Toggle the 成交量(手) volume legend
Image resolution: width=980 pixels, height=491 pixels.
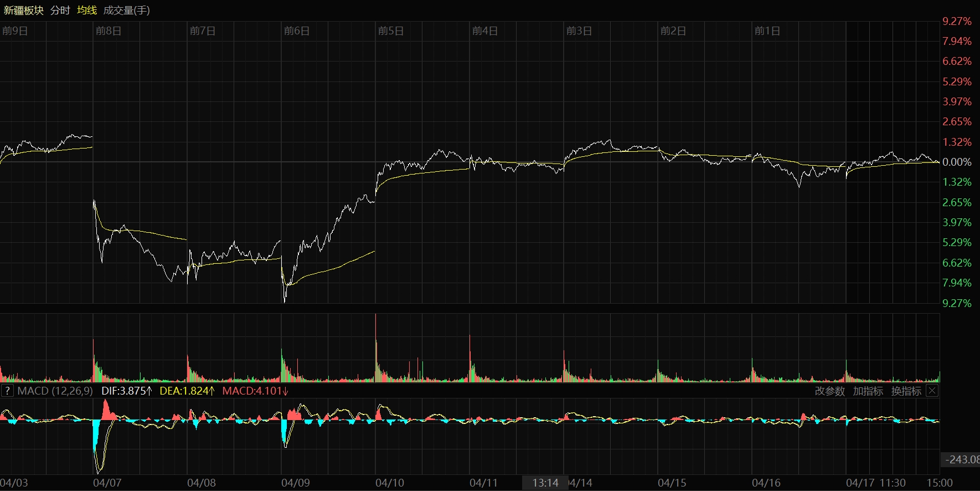coord(126,11)
